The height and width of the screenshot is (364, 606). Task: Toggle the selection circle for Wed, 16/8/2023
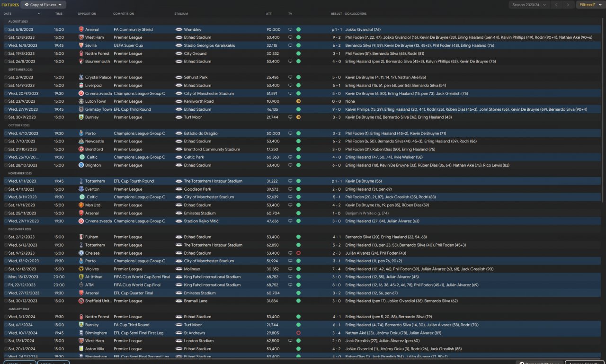[6, 45]
